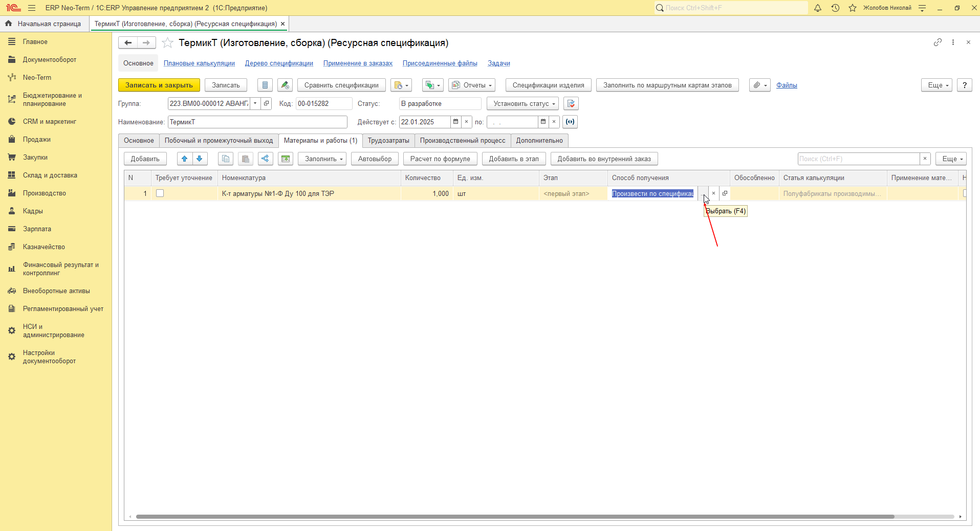Clear the Действует с date field
The image size is (980, 531).
[x=466, y=122]
